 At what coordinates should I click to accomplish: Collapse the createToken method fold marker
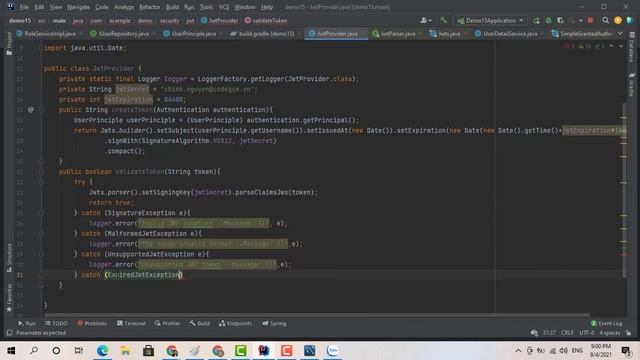pyautogui.click(x=41, y=110)
